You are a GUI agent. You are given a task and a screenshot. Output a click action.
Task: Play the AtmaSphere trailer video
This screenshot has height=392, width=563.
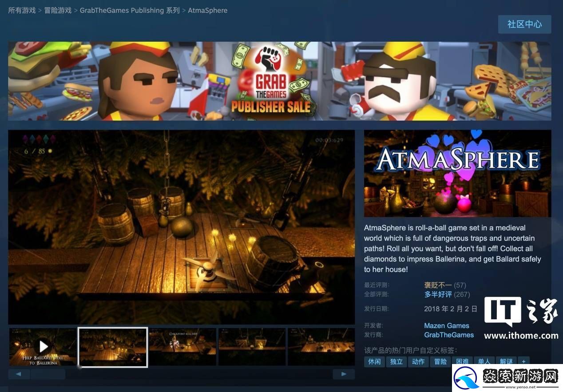tap(43, 347)
